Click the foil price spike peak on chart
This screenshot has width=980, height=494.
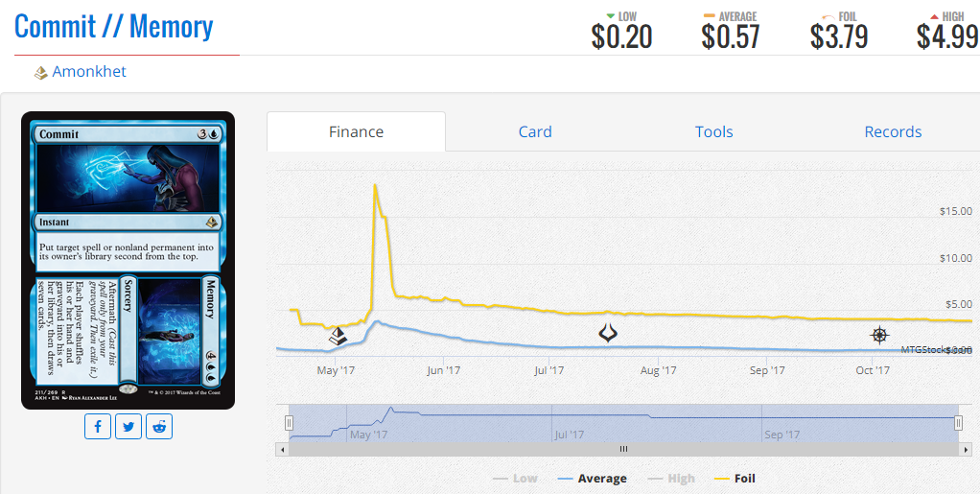pyautogui.click(x=374, y=185)
